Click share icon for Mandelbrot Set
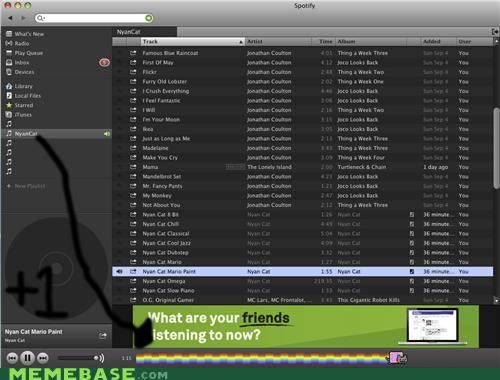The image size is (500, 380). point(133,176)
